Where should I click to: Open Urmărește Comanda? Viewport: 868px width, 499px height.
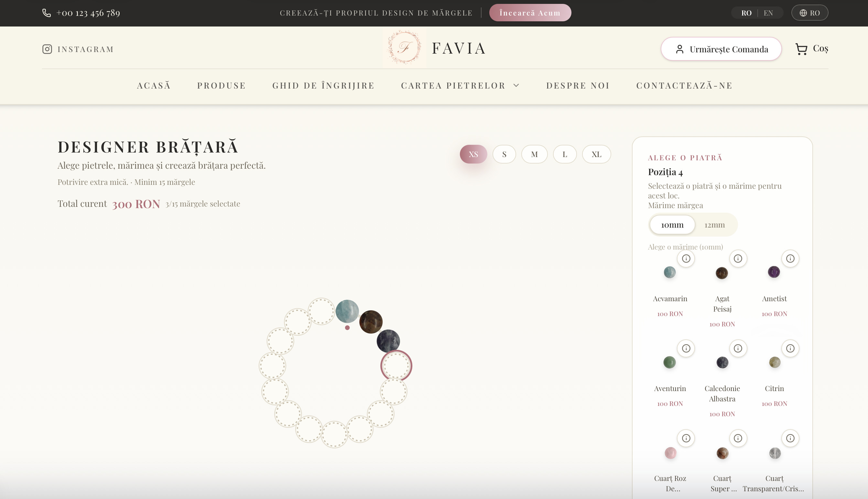pos(721,49)
